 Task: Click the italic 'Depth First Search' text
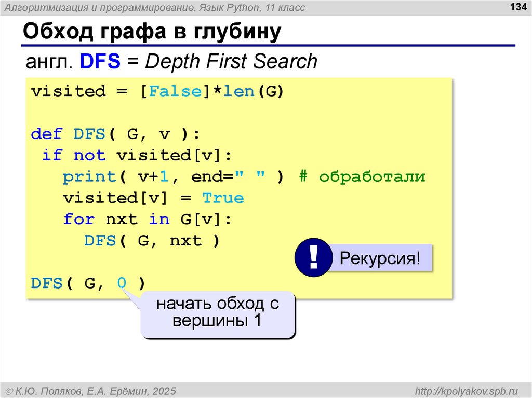(231, 62)
